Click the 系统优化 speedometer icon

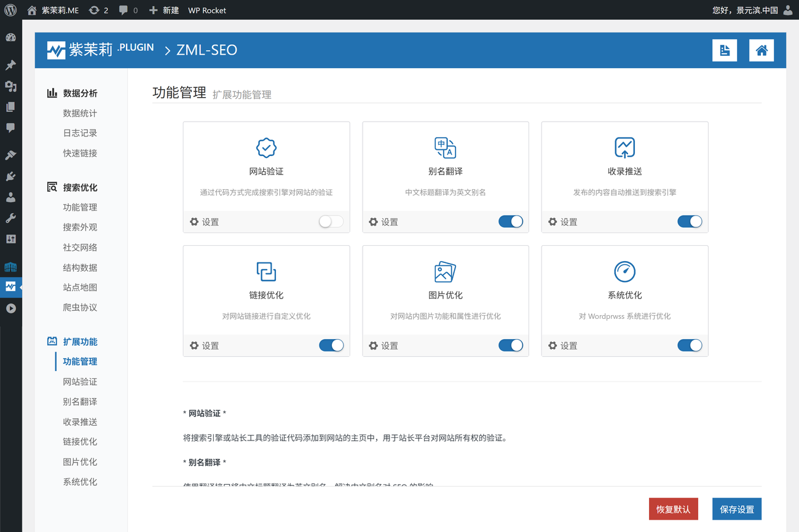point(624,272)
